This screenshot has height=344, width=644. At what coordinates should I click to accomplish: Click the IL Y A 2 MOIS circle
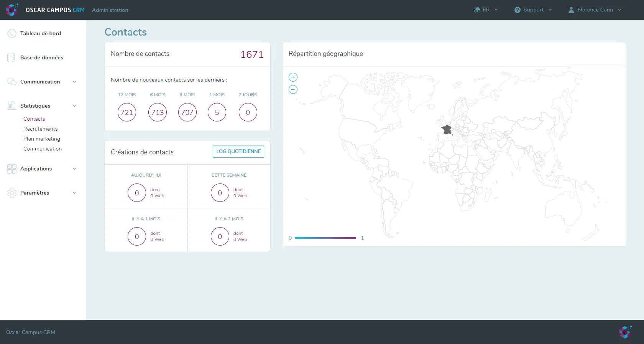(x=220, y=236)
